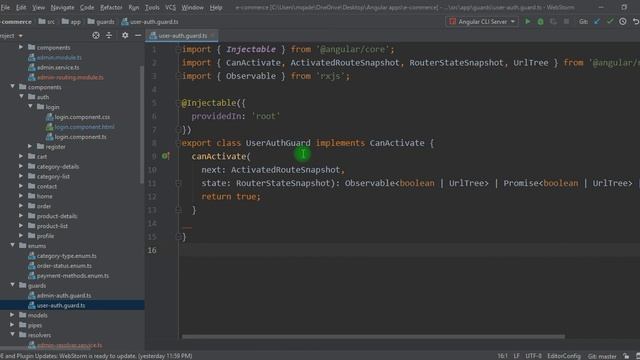Select the product-list folder
This screenshot has height=360, width=640.
pyautogui.click(x=52, y=226)
